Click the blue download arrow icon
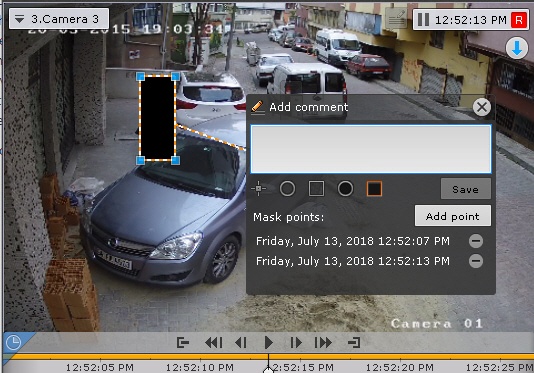 (x=517, y=48)
